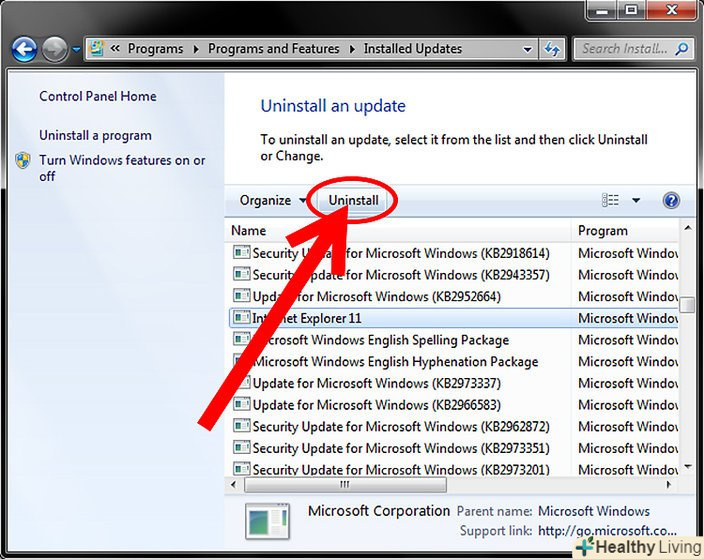Click the shield icon beside Windows features
Image resolution: width=704 pixels, height=559 pixels.
click(23, 160)
